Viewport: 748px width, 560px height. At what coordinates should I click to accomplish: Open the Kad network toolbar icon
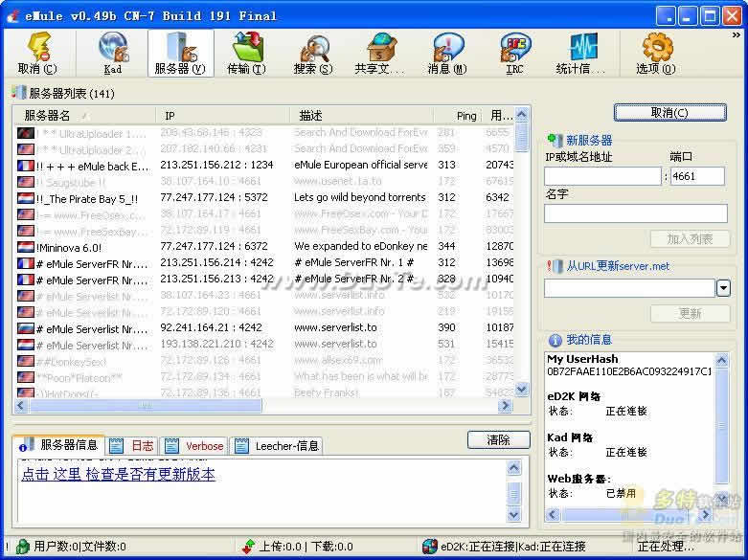coord(113,53)
